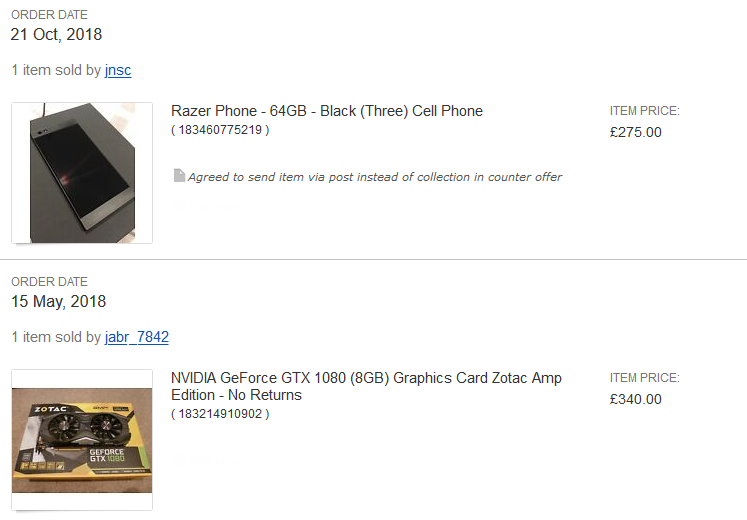Click the Zotac GTX 1080 product thumbnail
Viewport: 747px width, 520px height.
82,440
